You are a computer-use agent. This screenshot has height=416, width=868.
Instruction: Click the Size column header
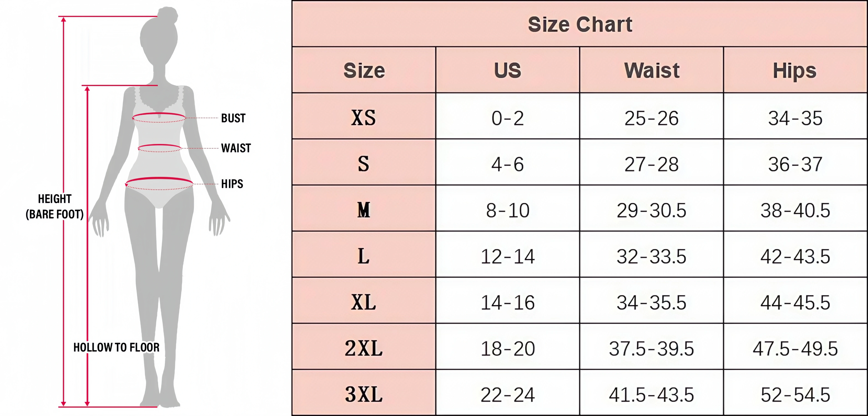click(364, 70)
